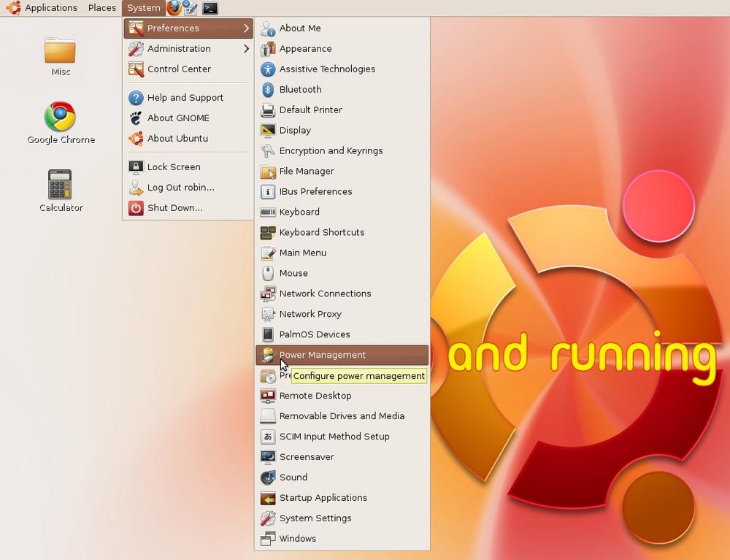Open the Misc folder
The height and width of the screenshot is (560, 730).
coord(60,53)
